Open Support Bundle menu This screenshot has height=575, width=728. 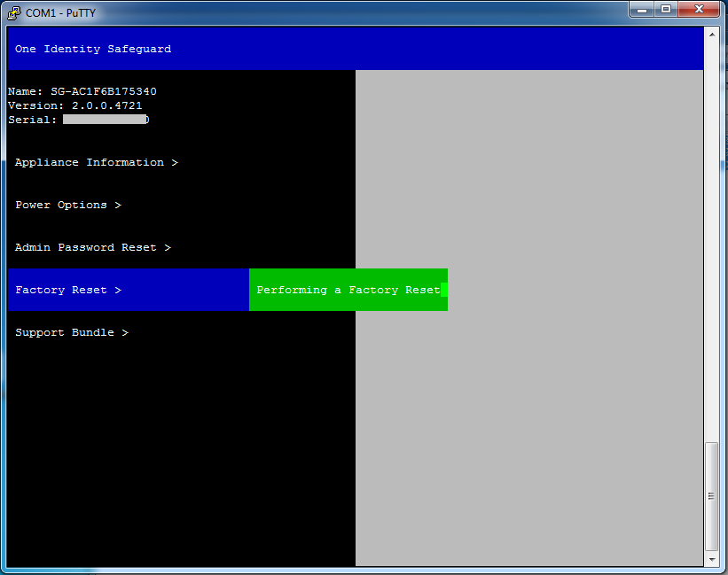tap(72, 332)
